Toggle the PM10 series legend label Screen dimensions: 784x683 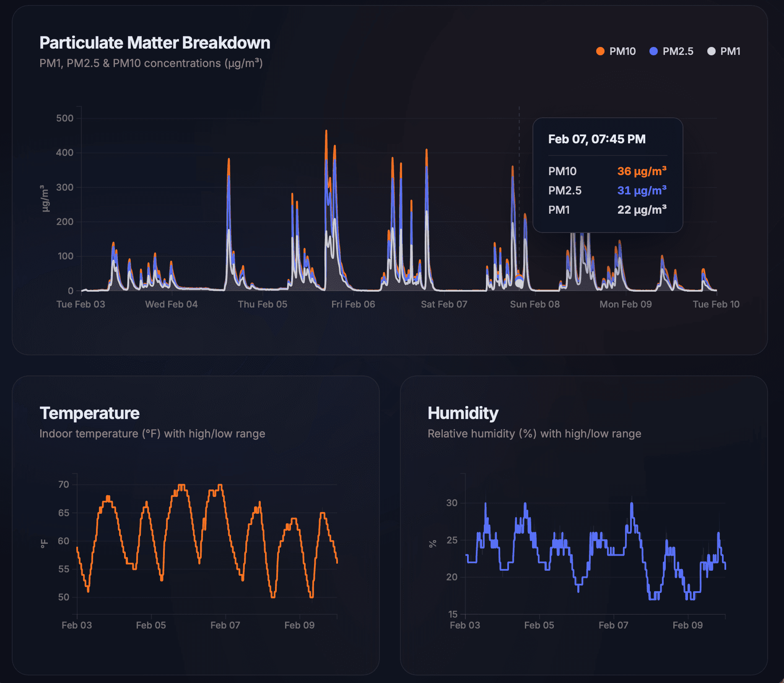(622, 51)
